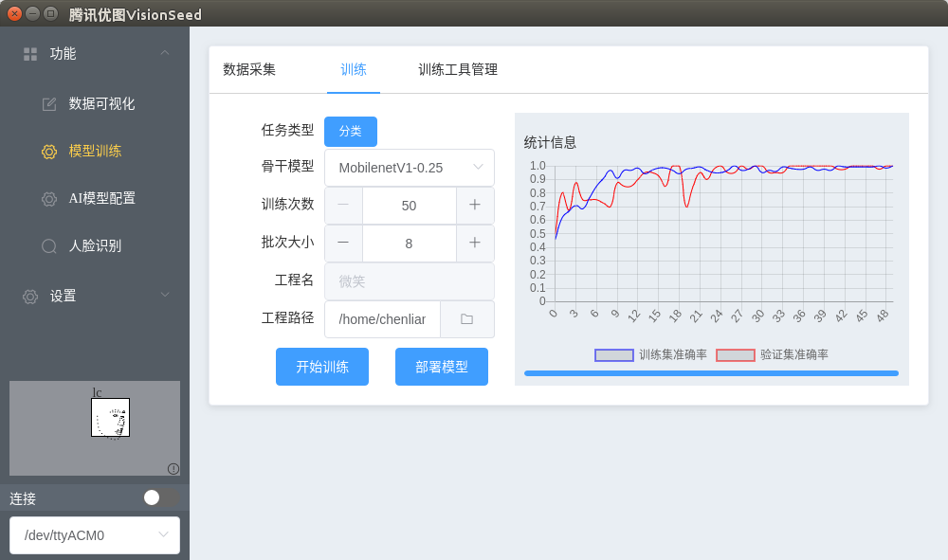This screenshot has height=560, width=948.
Task: Switch to the 数据采集 tab
Action: pyautogui.click(x=249, y=69)
